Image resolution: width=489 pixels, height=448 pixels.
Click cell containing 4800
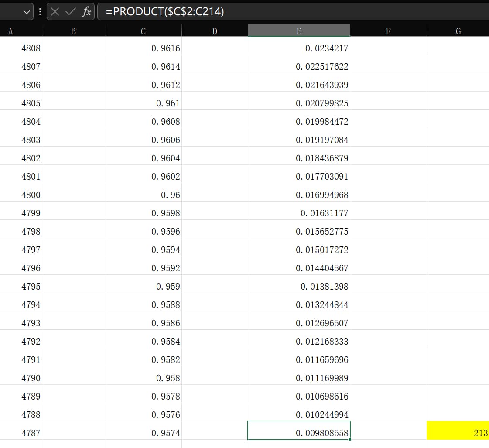[21, 195]
